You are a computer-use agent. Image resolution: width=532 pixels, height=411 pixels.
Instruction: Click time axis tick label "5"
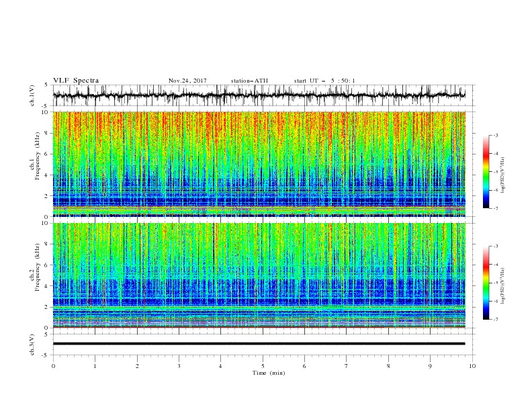pos(263,366)
